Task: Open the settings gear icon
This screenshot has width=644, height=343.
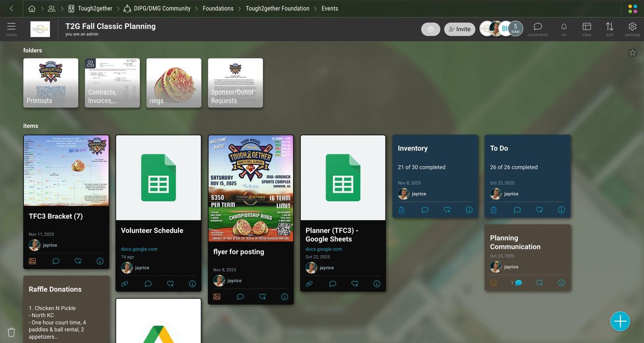Action: 632,27
